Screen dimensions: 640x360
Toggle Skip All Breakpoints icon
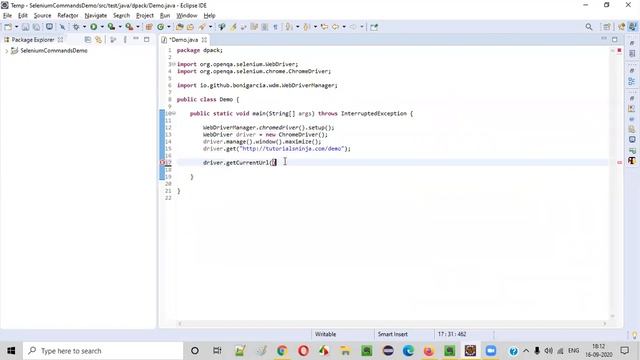[62, 27]
